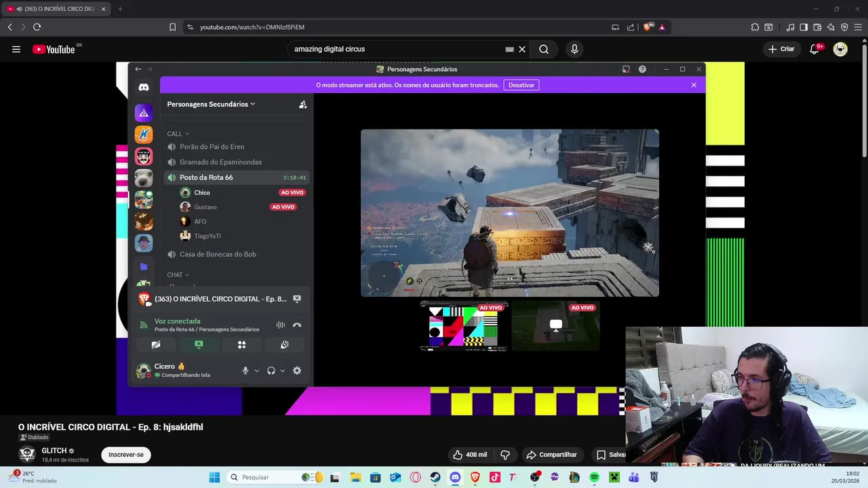Open Discord activities launcher button

[241, 345]
